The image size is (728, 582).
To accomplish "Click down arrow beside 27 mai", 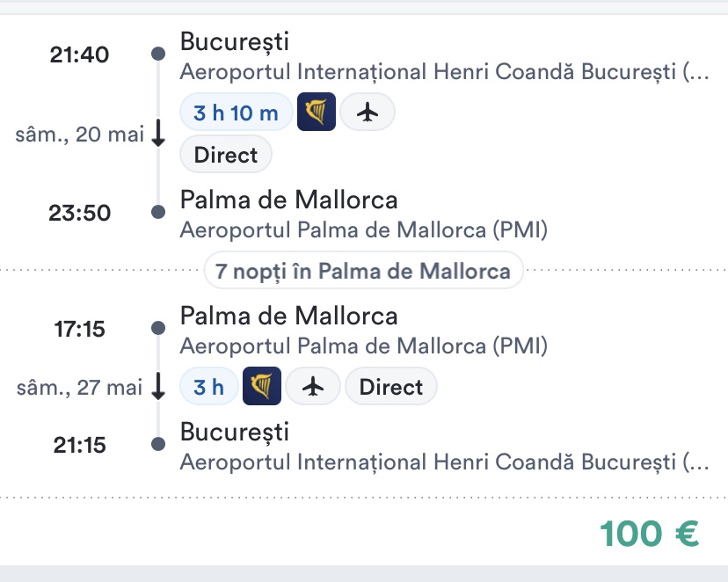I will pos(158,386).
